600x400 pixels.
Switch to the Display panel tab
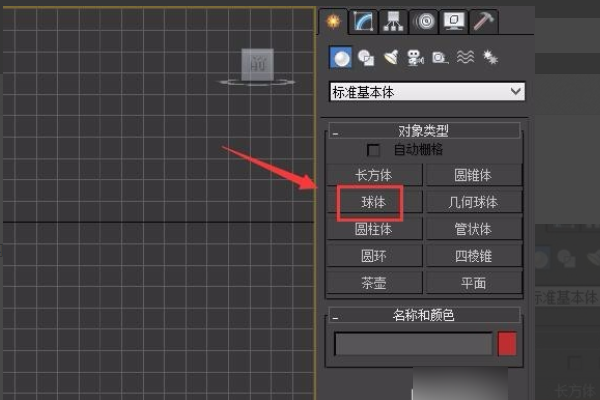453,21
